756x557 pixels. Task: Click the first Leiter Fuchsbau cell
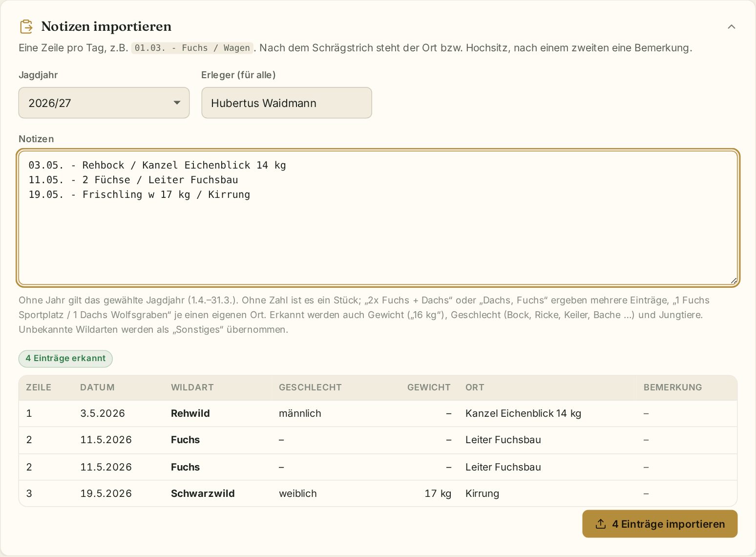click(x=503, y=440)
